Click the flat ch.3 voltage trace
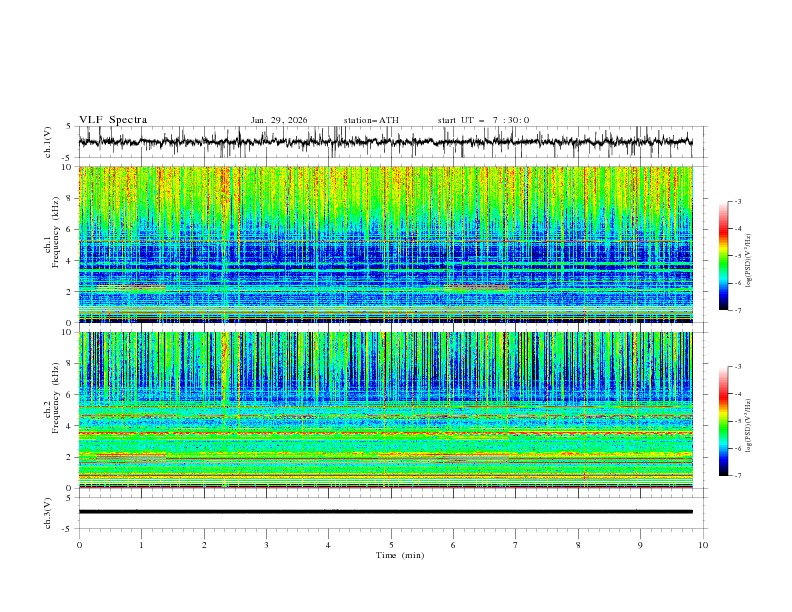Viewport: 792px width, 612px height. [385, 512]
